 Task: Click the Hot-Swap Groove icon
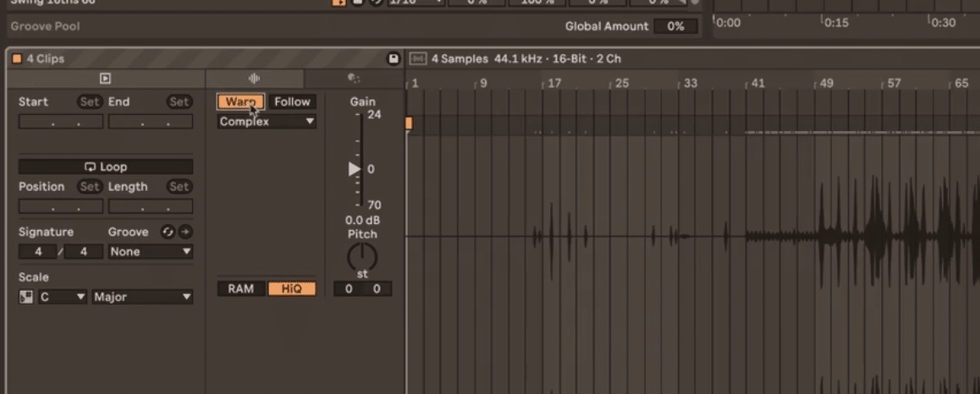(x=168, y=232)
